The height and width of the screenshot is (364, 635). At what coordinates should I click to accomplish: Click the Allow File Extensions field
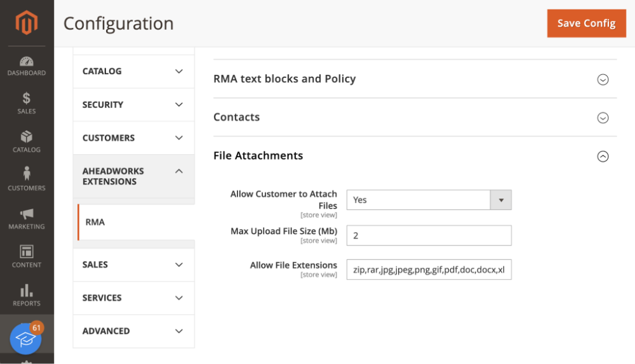click(429, 270)
